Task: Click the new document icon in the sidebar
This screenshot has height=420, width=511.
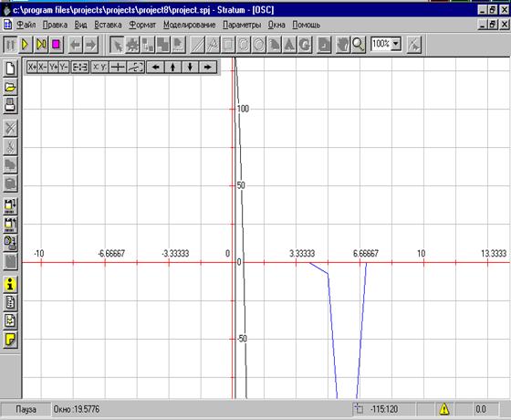Action: pos(10,68)
